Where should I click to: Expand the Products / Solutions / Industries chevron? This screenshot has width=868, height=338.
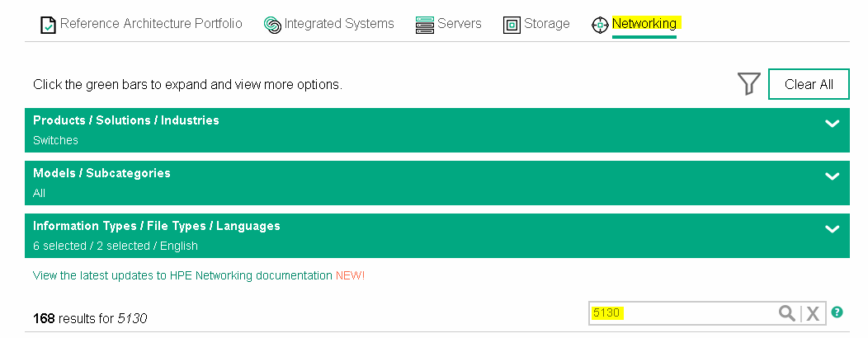[x=832, y=124]
